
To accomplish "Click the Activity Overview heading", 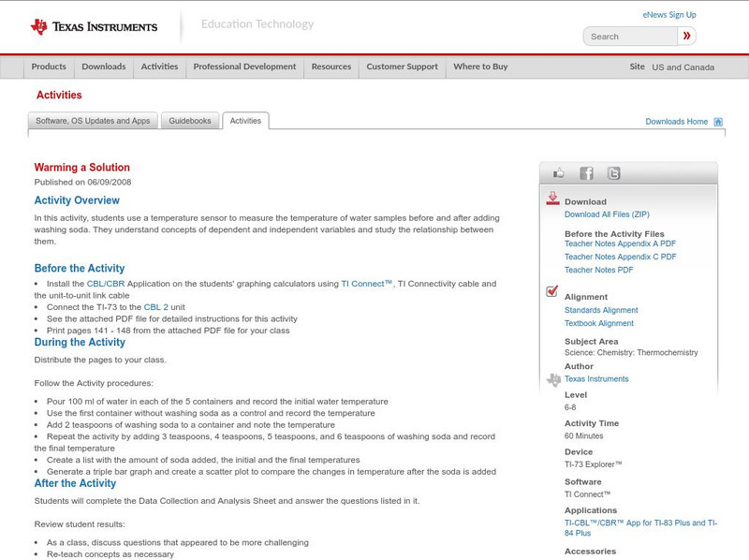I will [77, 200].
